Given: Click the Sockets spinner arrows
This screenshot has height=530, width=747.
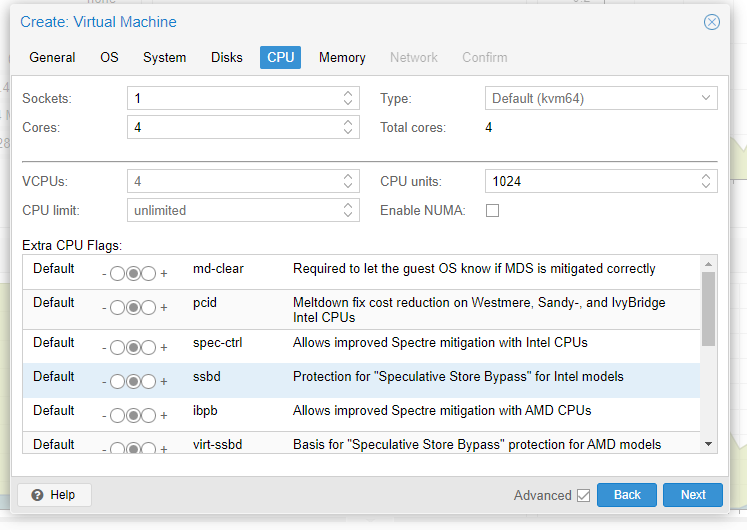Looking at the screenshot, I should [348, 98].
